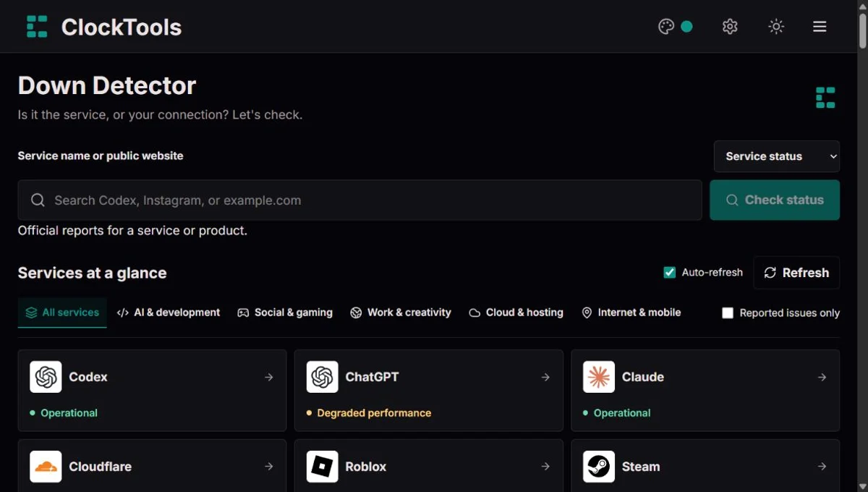Click the Claude logo icon
This screenshot has width=868, height=492.
pos(599,377)
